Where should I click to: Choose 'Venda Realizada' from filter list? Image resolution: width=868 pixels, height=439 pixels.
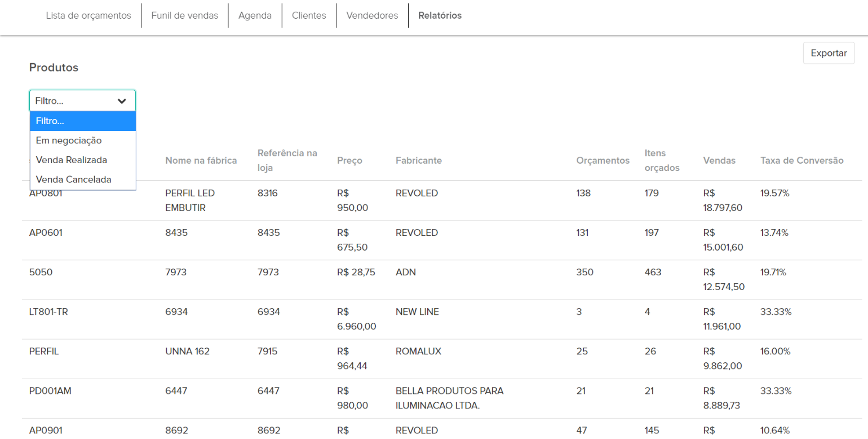(71, 160)
